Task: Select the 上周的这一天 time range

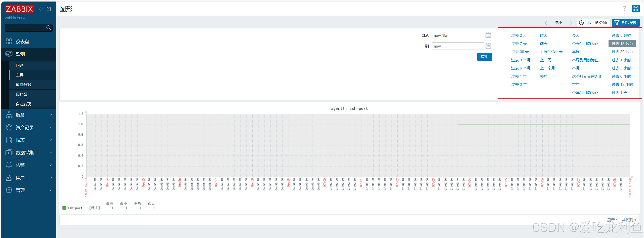Action: click(551, 52)
